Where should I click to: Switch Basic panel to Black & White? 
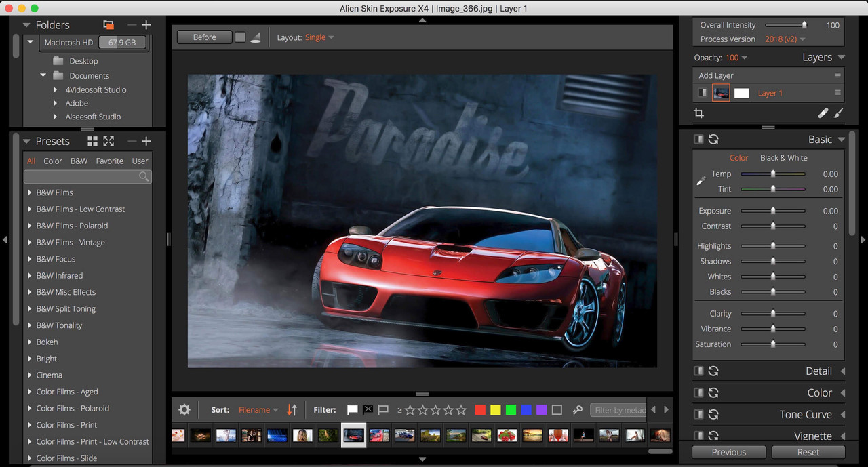783,157
